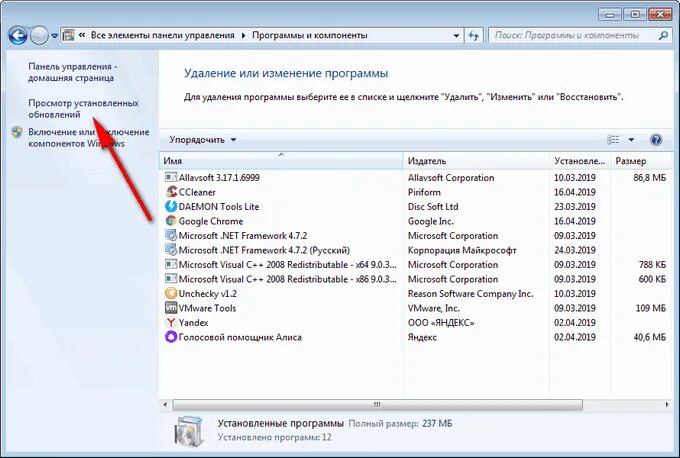Sort by the Размер column header
This screenshot has height=458, width=680.
point(641,161)
